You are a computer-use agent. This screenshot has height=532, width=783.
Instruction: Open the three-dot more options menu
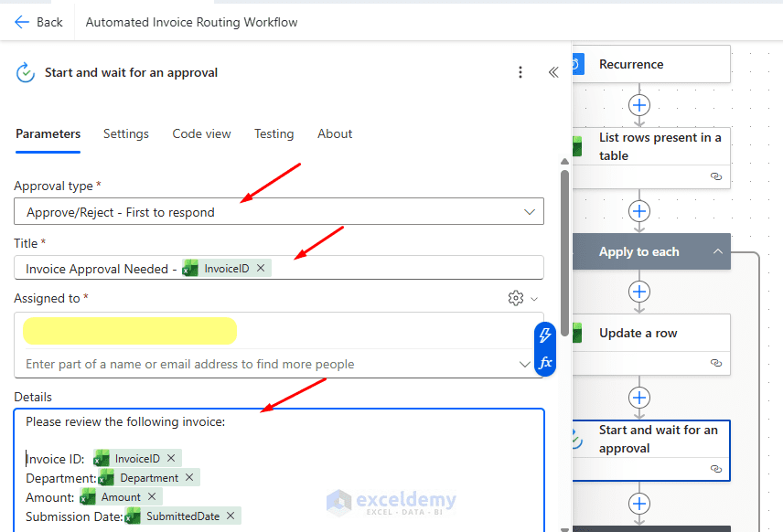pyautogui.click(x=520, y=72)
